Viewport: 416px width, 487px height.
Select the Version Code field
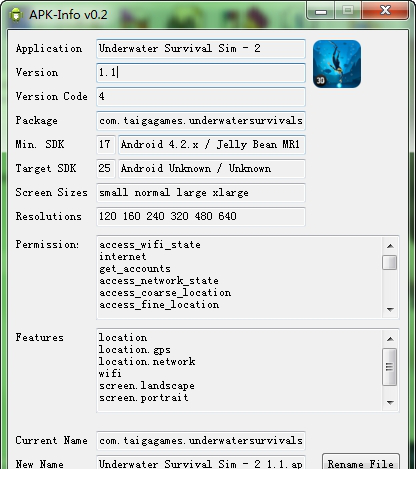point(201,97)
